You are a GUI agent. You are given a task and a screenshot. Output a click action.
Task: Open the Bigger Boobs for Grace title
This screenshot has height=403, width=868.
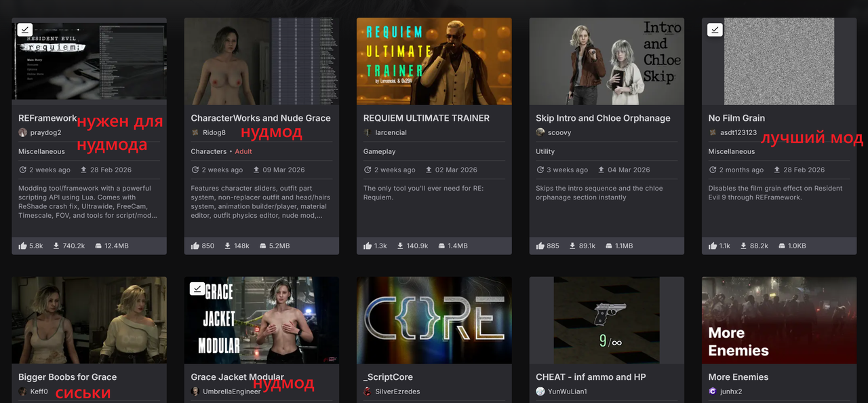67,377
